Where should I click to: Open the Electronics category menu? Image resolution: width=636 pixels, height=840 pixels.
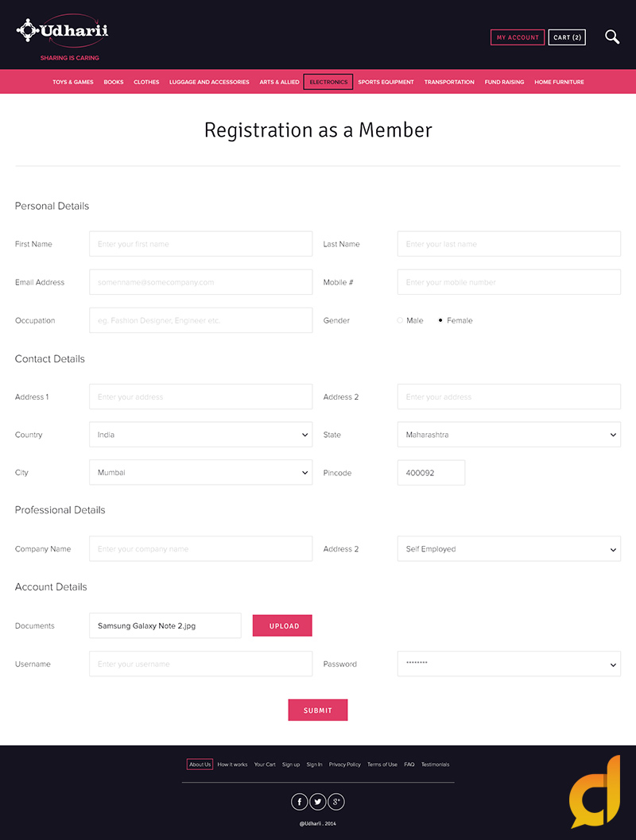(328, 82)
